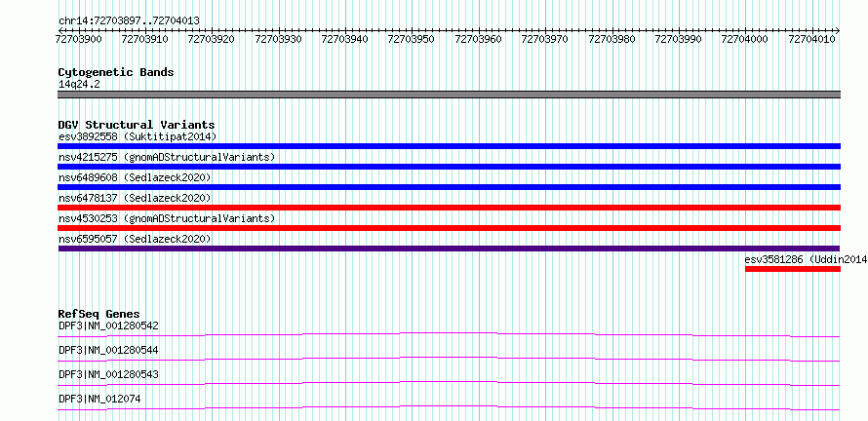868x421 pixels.
Task: Click the short red bar for esv3581286
Action: (793, 269)
